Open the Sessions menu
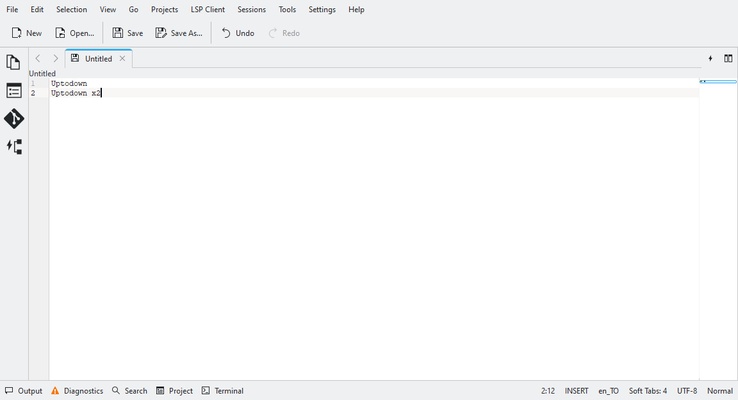This screenshot has height=400, width=738. pos(251,9)
